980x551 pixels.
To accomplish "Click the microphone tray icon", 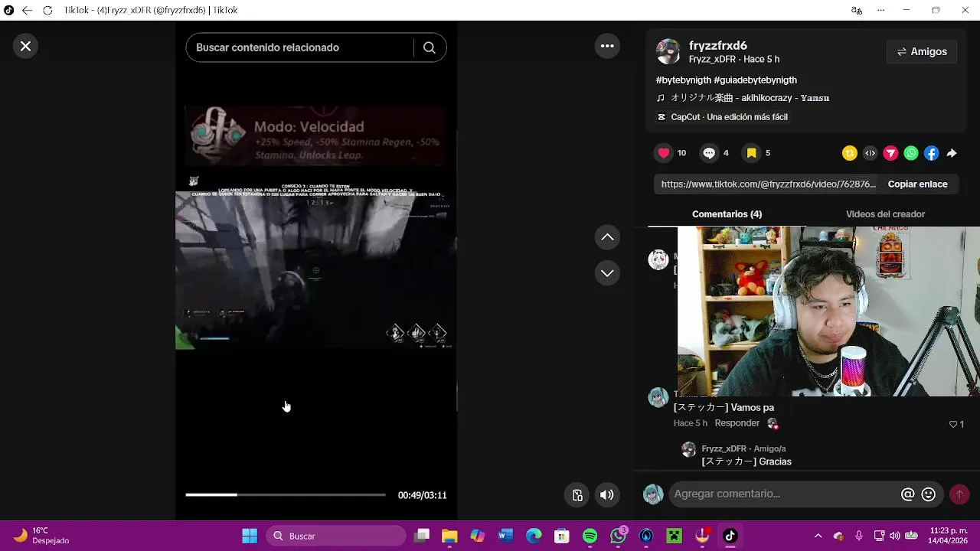I will click(x=859, y=536).
